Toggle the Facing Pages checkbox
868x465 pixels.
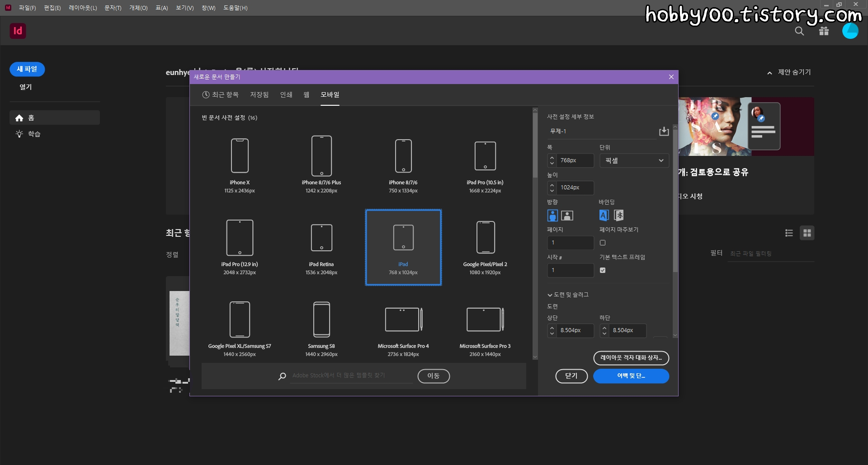603,243
